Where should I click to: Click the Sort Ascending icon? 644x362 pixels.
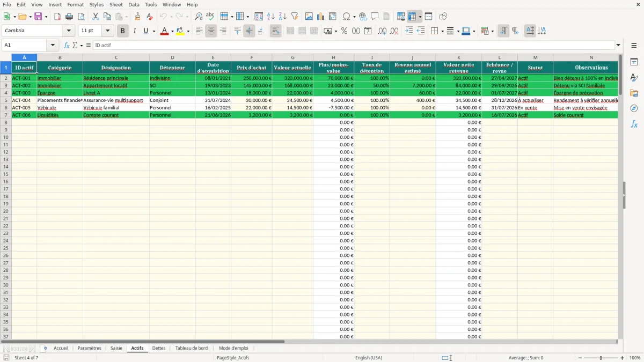[271, 17]
